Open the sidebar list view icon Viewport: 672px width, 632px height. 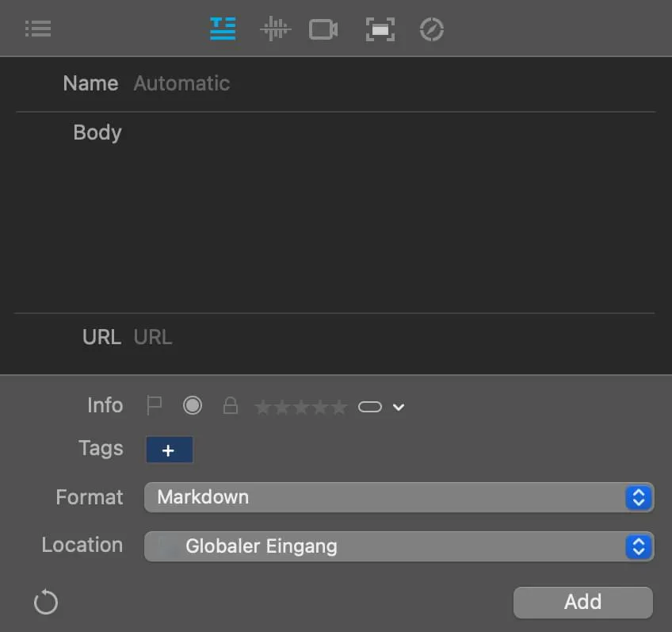pyautogui.click(x=37, y=29)
